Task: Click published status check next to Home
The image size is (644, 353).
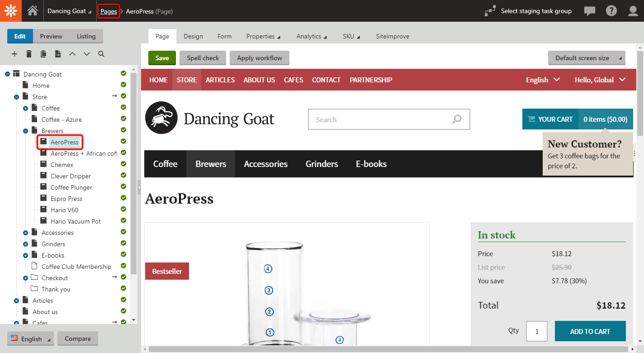Action: 123,85
